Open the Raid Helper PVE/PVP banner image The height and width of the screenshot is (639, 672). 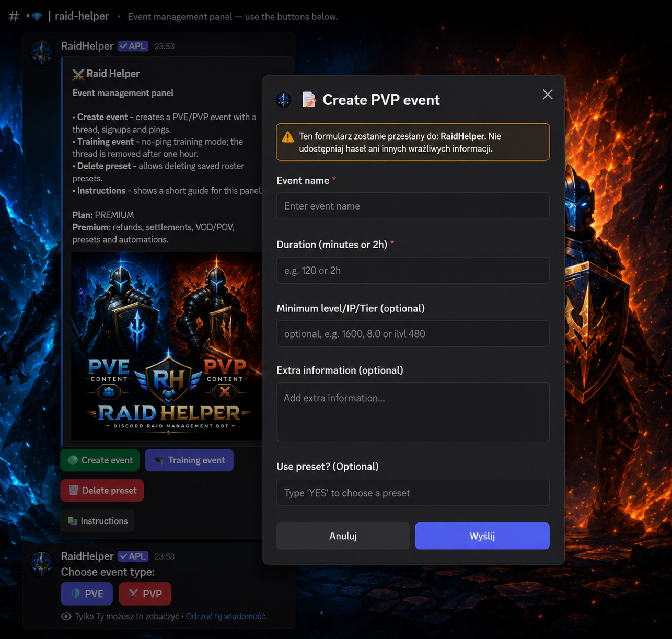(167, 346)
